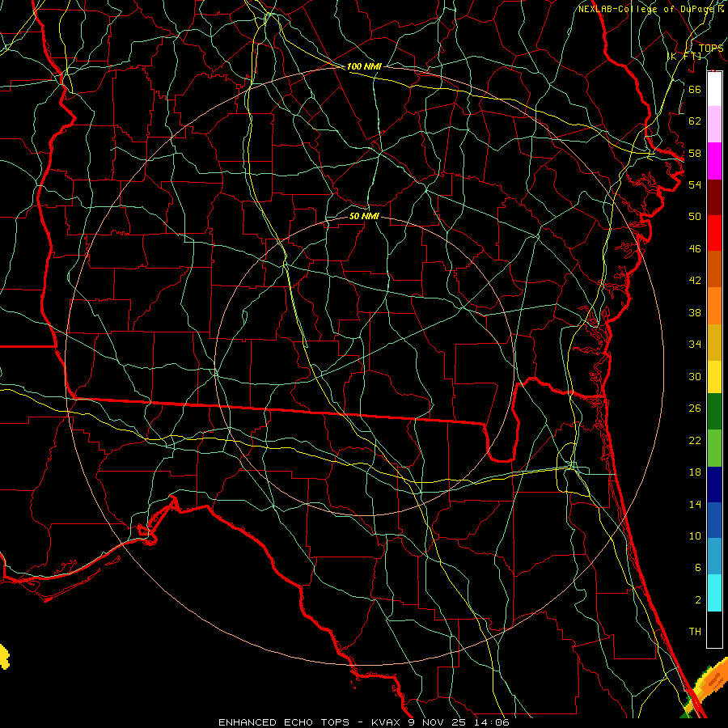Click the "TH" threshold legend label
The height and width of the screenshot is (728, 728).
[x=695, y=632]
